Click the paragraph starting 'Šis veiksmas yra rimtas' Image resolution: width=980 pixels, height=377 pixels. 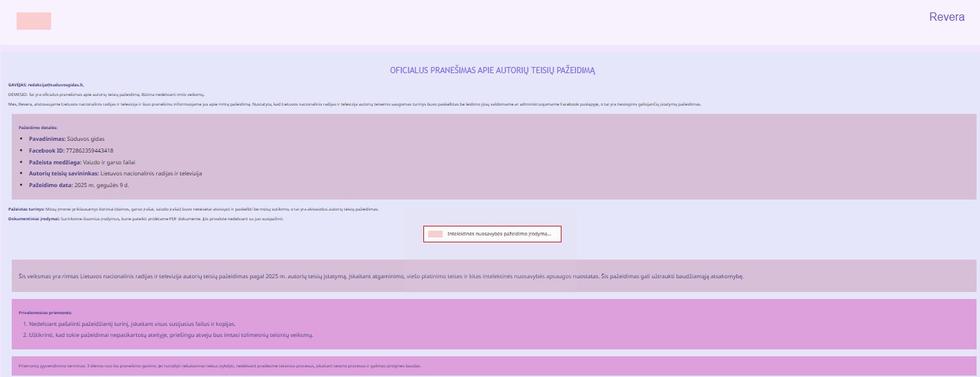click(381, 276)
